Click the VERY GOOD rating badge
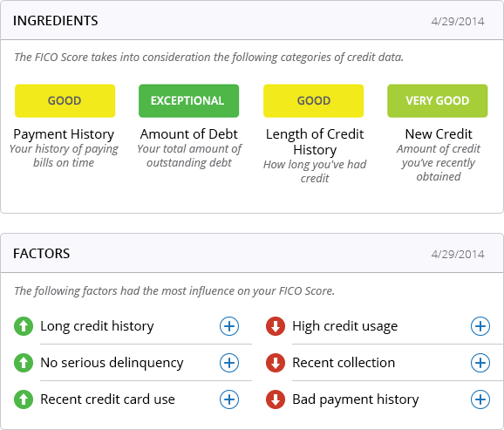504x430 pixels. pyautogui.click(x=438, y=101)
